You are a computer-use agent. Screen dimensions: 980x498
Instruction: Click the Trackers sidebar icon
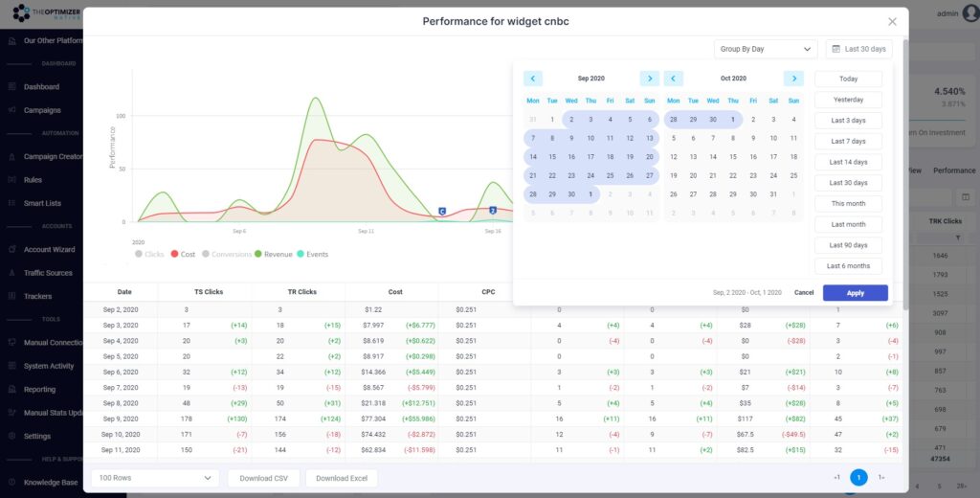11,296
